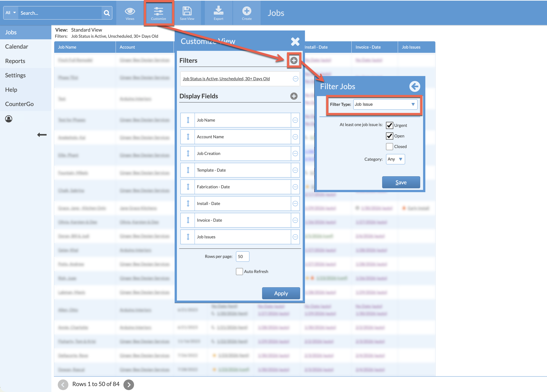This screenshot has width=547, height=392.
Task: Expand the All search scope dropdown
Action: [11, 13]
